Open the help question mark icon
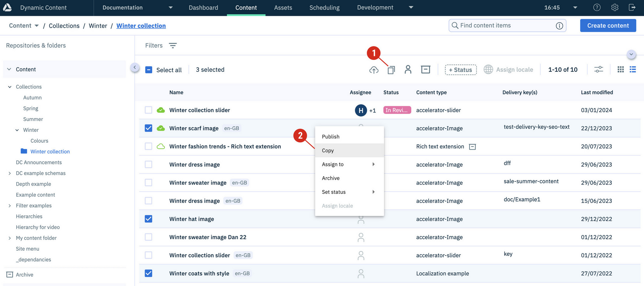644x286 pixels. (x=597, y=8)
